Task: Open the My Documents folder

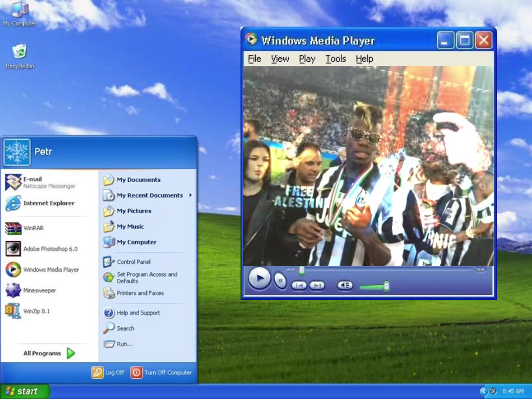Action: coord(132,180)
